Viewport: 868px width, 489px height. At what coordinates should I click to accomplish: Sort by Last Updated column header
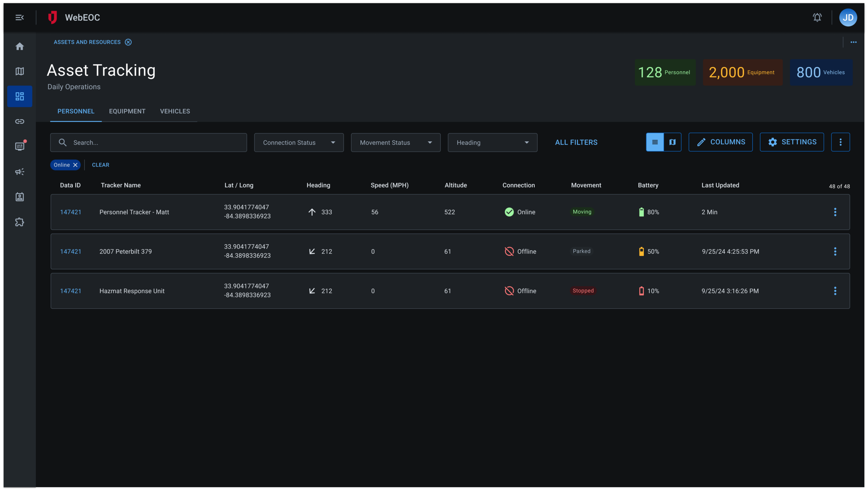pos(720,185)
